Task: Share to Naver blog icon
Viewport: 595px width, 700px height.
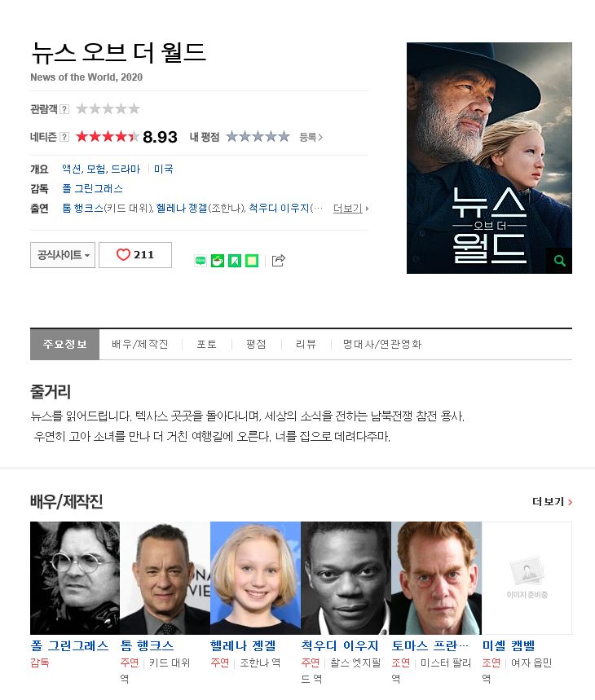Action: coord(201,260)
